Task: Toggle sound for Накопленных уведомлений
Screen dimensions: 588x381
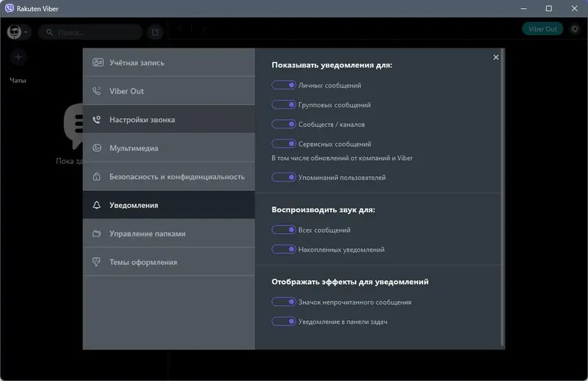Action: [284, 249]
